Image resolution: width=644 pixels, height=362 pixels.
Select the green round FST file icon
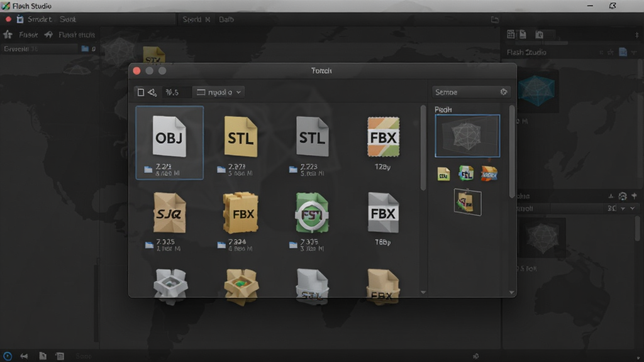(x=312, y=212)
